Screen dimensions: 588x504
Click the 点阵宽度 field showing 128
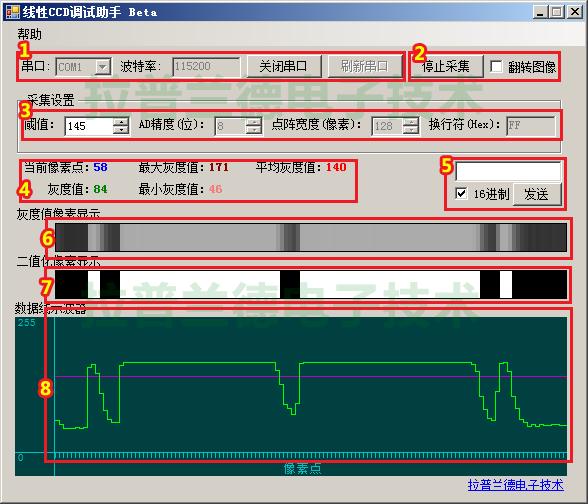coord(387,126)
